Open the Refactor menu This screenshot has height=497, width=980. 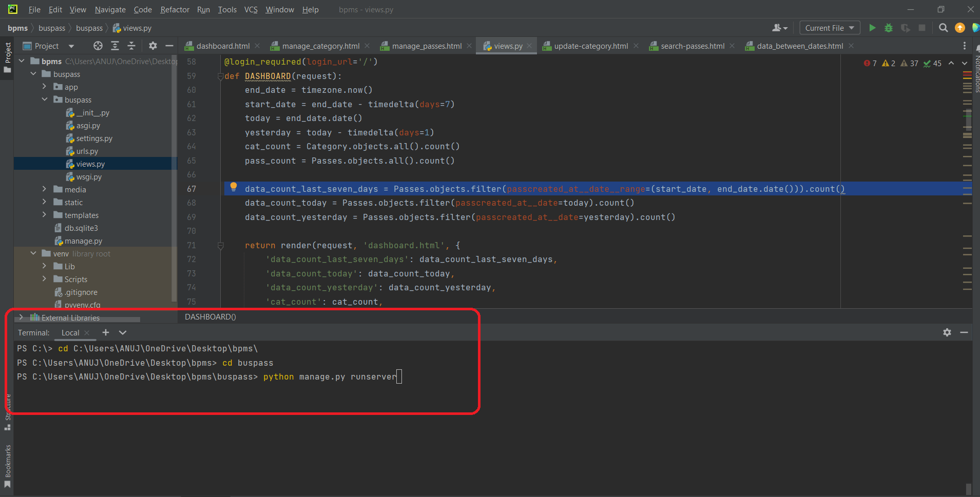tap(175, 9)
